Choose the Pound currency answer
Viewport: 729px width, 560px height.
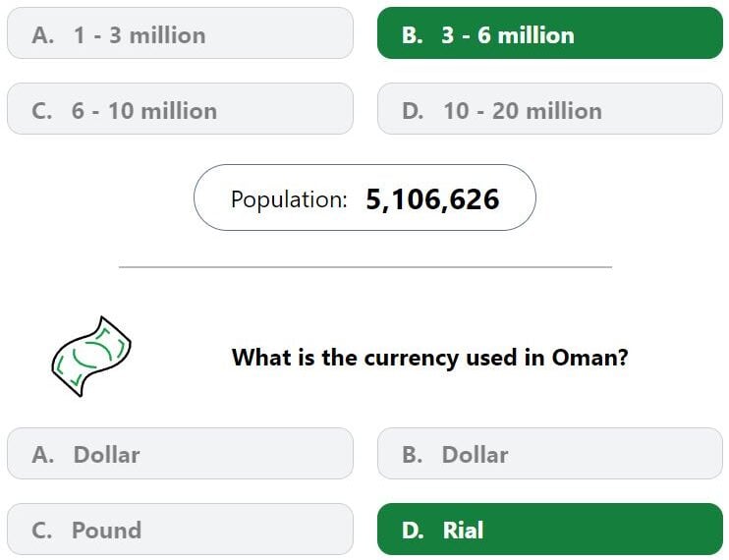180,529
